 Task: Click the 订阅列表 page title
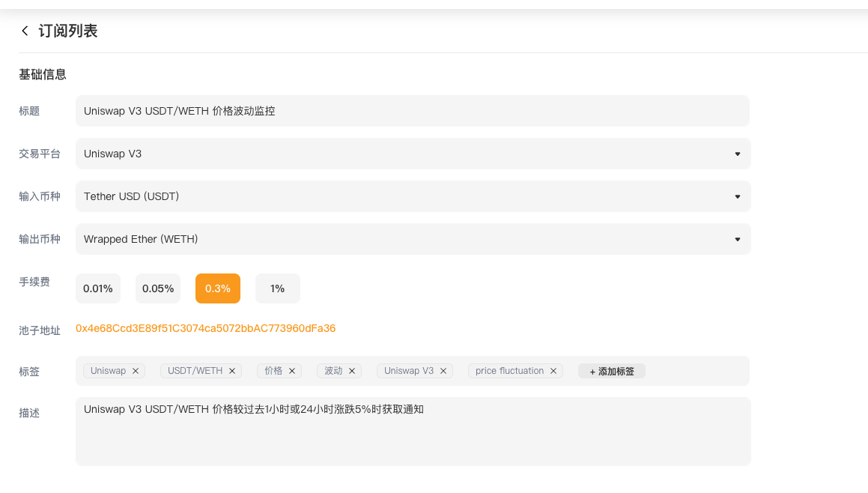[x=68, y=31]
